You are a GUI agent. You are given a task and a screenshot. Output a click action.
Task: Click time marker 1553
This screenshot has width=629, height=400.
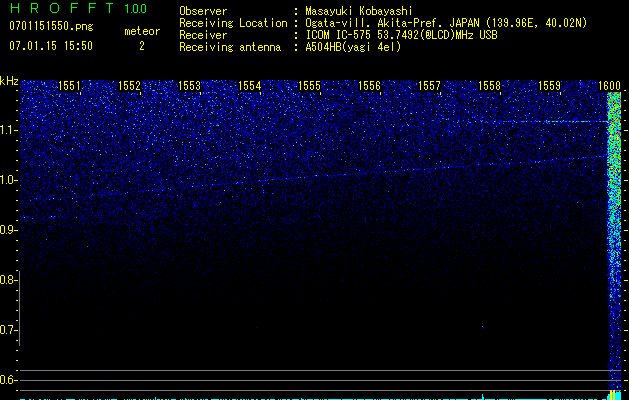[189, 85]
